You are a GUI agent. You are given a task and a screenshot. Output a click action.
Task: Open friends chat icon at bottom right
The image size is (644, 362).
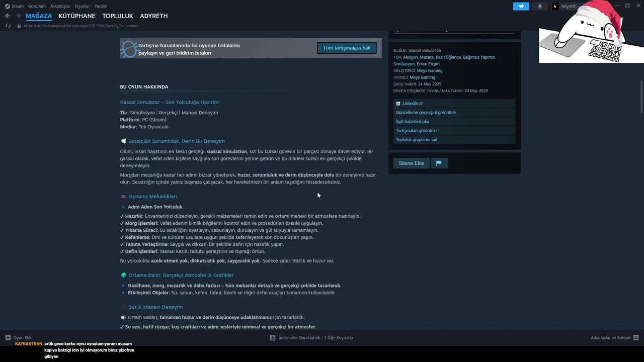coord(636,337)
